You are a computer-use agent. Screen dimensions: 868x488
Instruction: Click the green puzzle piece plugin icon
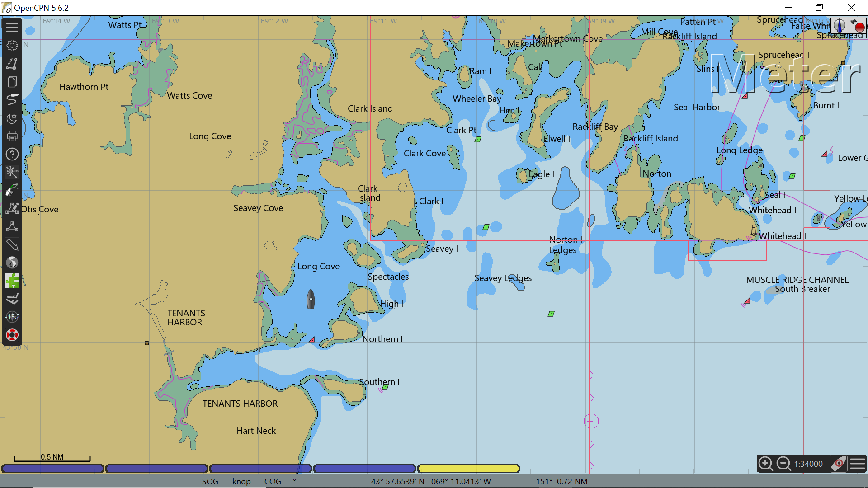[12, 281]
